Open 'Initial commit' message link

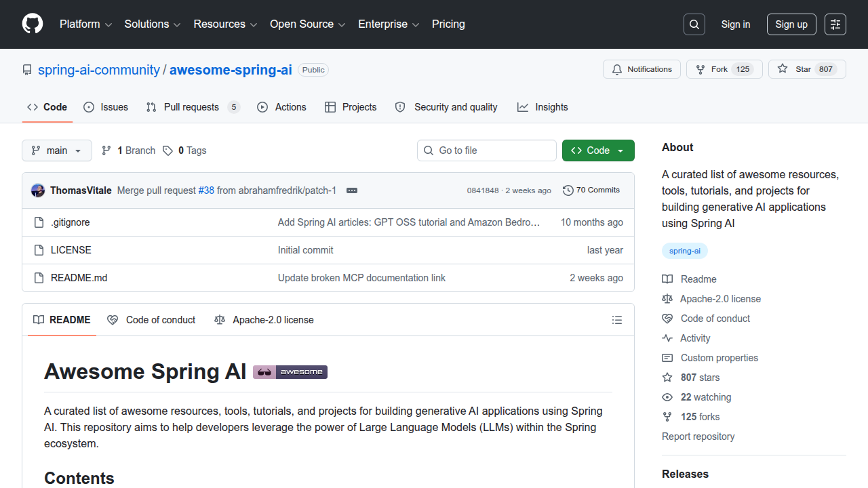(x=306, y=250)
